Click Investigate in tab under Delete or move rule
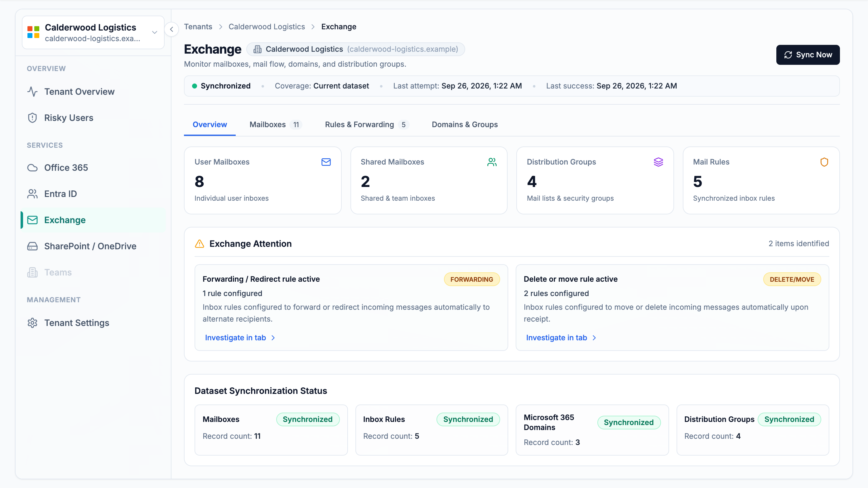This screenshot has height=488, width=868. point(562,338)
